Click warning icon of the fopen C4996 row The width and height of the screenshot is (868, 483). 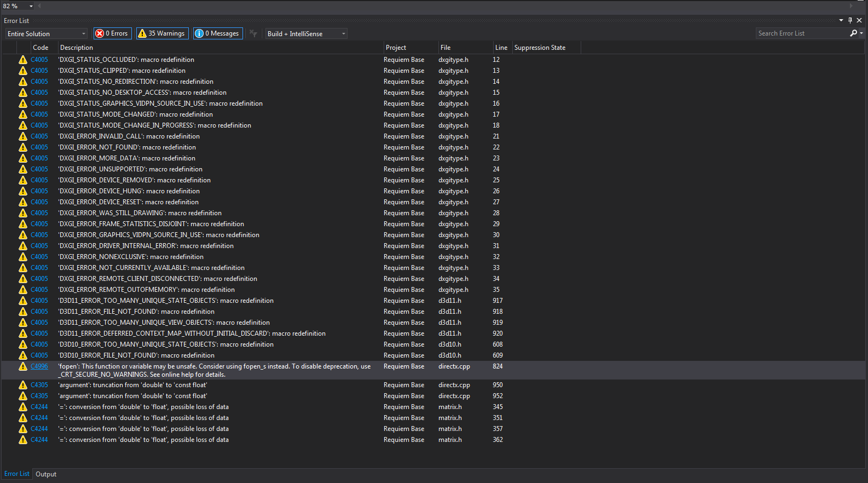[23, 366]
